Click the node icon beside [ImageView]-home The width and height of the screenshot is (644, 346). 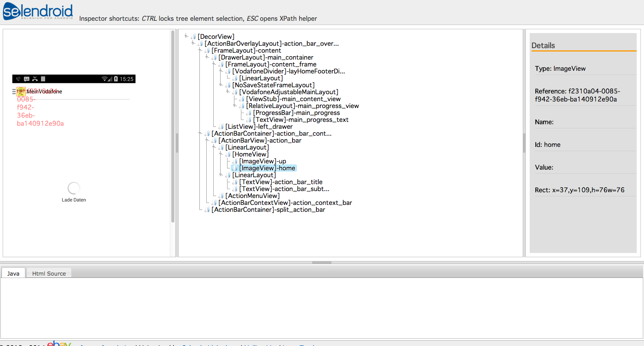point(235,168)
